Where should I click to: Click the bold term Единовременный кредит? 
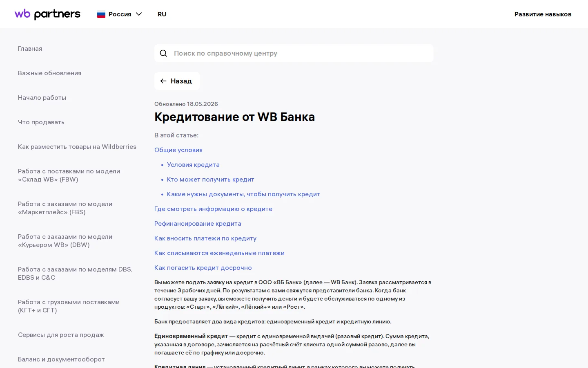click(x=191, y=336)
